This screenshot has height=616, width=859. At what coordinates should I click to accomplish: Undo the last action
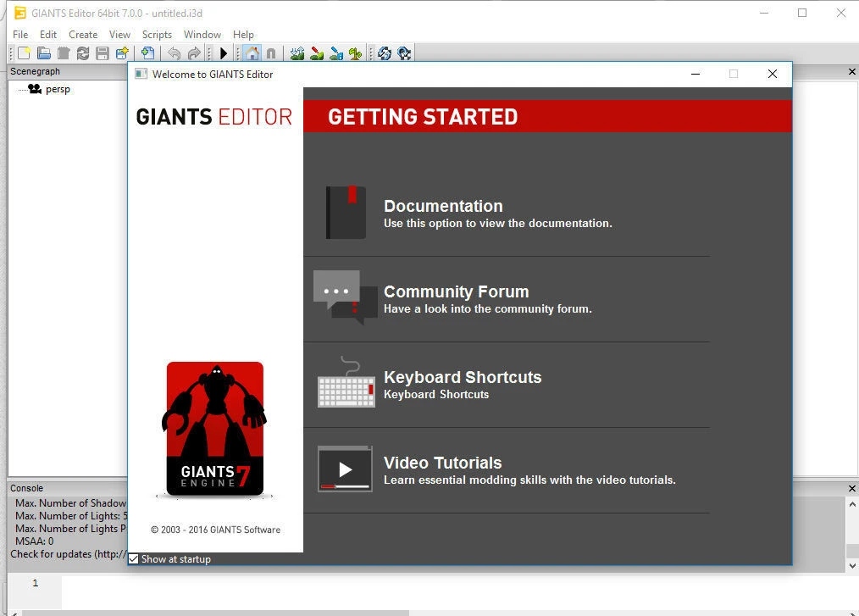(x=175, y=53)
